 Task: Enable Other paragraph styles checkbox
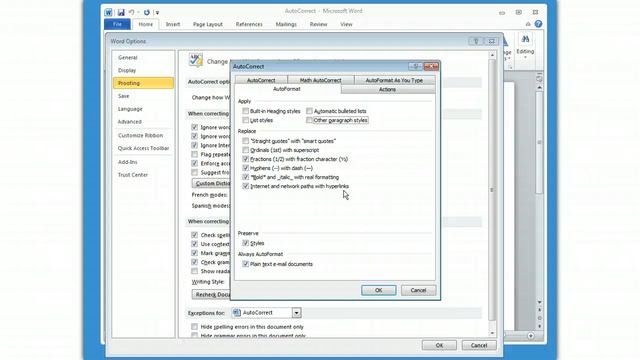click(309, 120)
